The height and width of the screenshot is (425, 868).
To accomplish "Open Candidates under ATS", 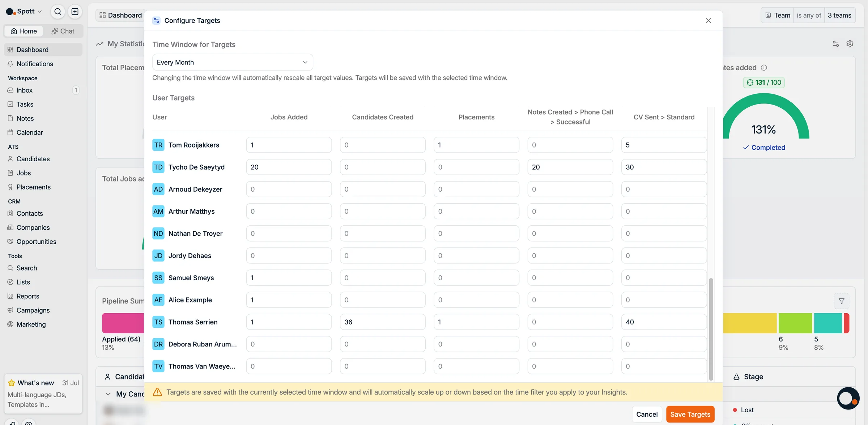I will pos(43,159).
